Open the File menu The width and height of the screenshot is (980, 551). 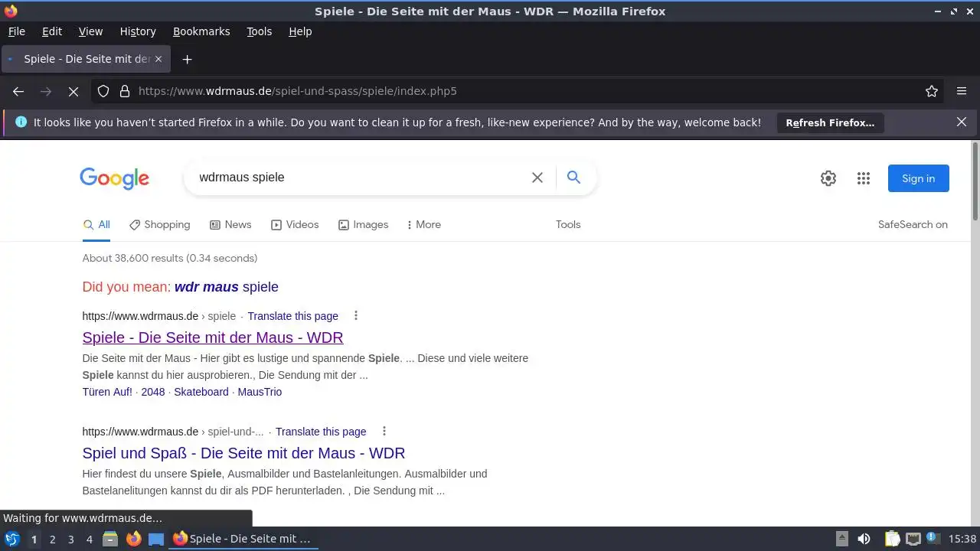(x=16, y=31)
